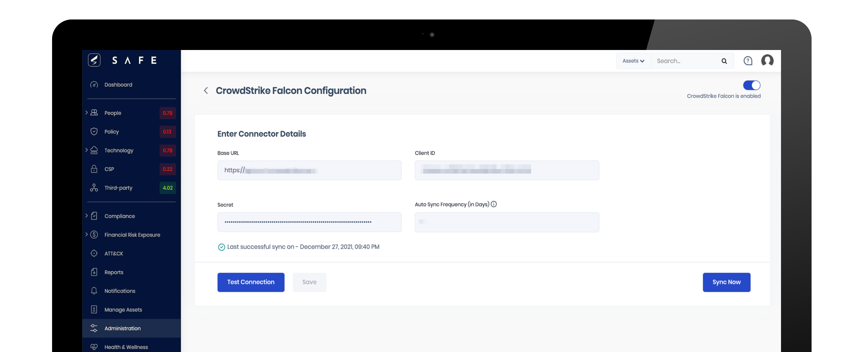Open the user profile avatar
Viewport: 868px width, 352px height.
(x=767, y=61)
